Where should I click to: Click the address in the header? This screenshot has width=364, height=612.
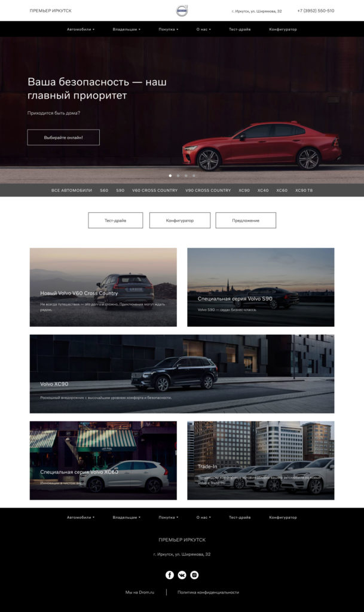click(256, 11)
